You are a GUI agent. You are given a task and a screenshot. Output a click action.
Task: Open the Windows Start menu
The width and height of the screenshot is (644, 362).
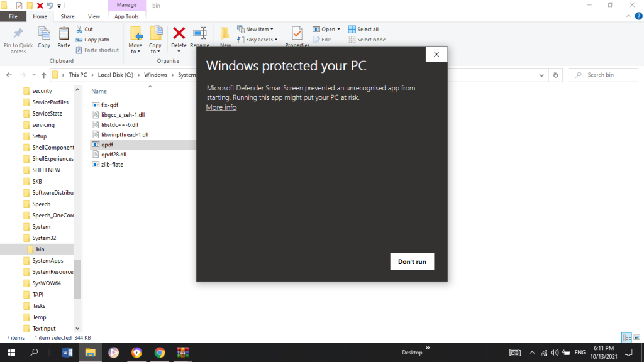tap(11, 353)
